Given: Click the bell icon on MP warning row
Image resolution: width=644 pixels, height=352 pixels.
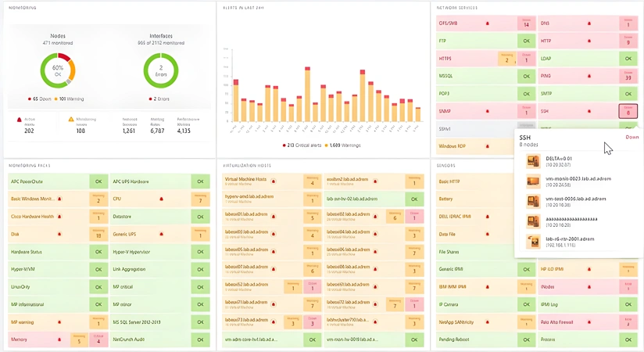Looking at the screenshot, I should [x=59, y=322].
